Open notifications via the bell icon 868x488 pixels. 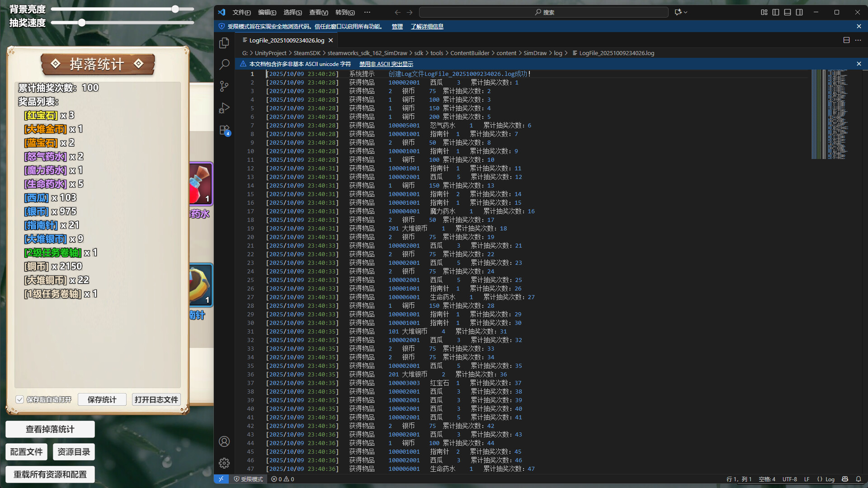(859, 479)
